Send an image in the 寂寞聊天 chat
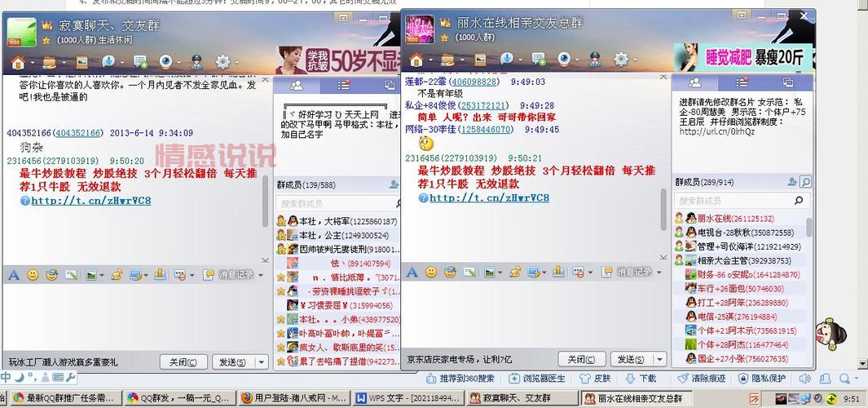Image resolution: width=868 pixels, height=408 pixels. (x=90, y=275)
